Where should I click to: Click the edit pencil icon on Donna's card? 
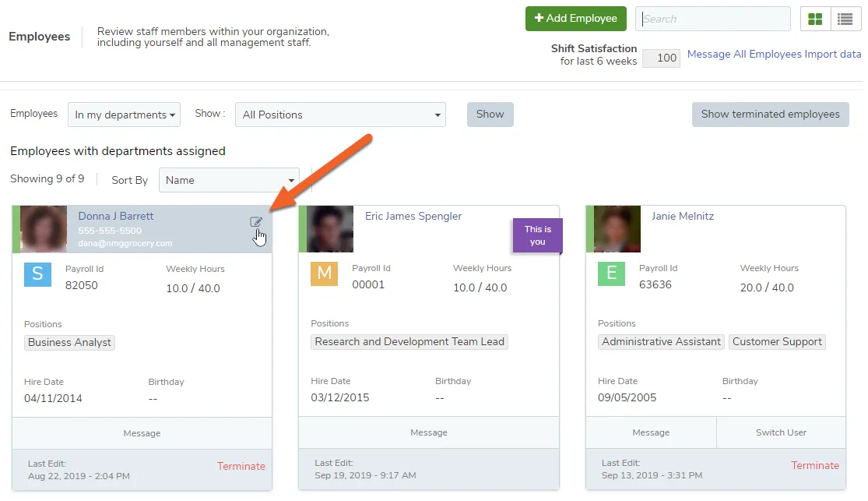256,222
